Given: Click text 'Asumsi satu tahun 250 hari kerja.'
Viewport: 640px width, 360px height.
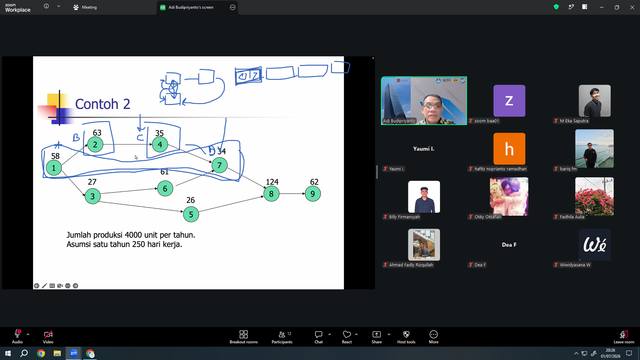Looking at the screenshot, I should pos(124,244).
